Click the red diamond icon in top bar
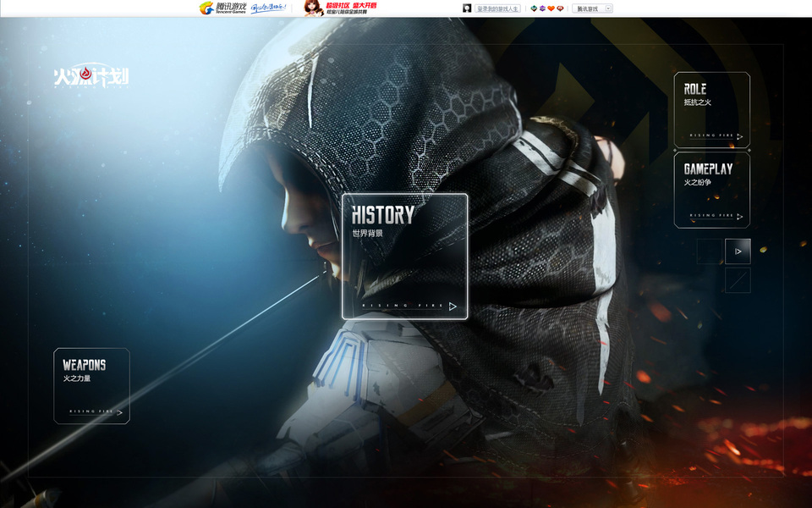The width and height of the screenshot is (812, 508). (x=560, y=8)
